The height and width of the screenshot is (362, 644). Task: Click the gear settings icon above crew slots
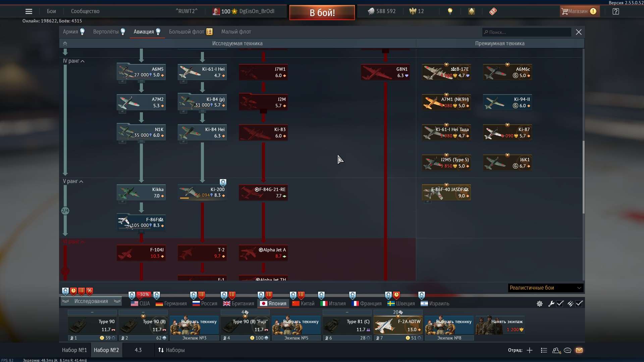[x=539, y=304]
